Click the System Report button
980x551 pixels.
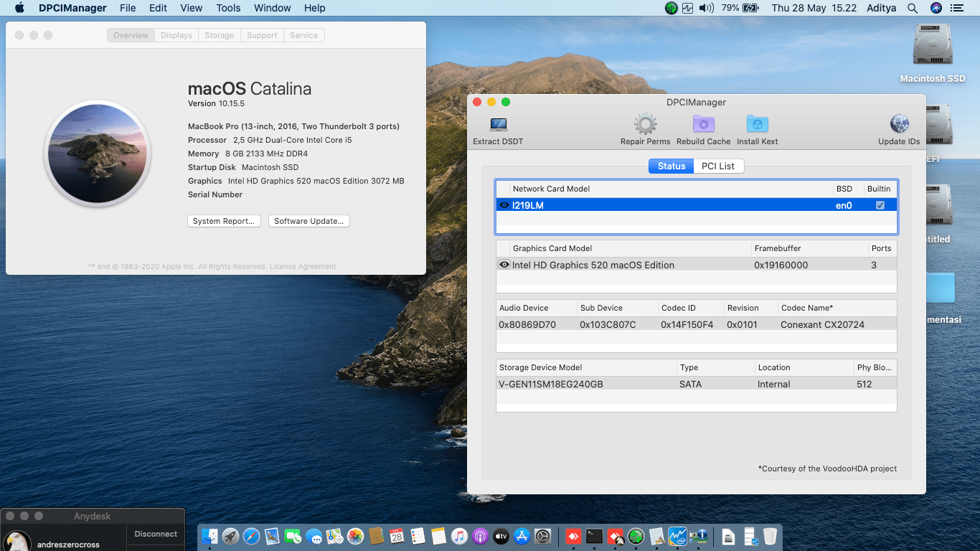[x=224, y=221]
